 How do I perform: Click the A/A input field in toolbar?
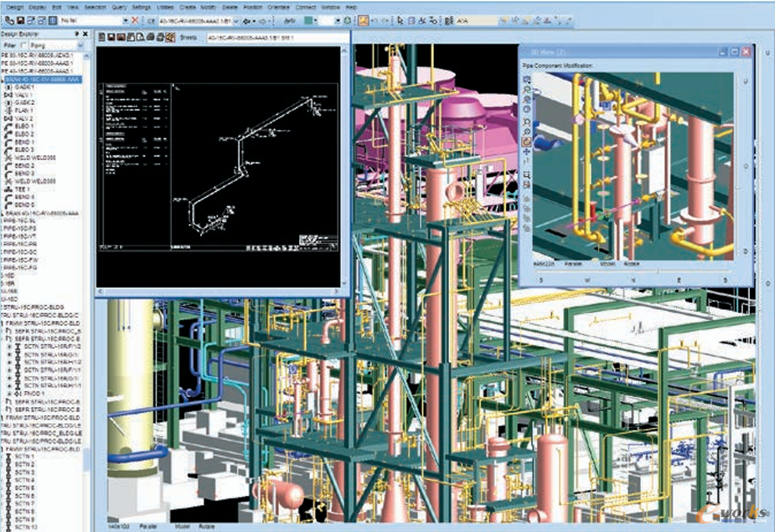pyautogui.click(x=477, y=21)
